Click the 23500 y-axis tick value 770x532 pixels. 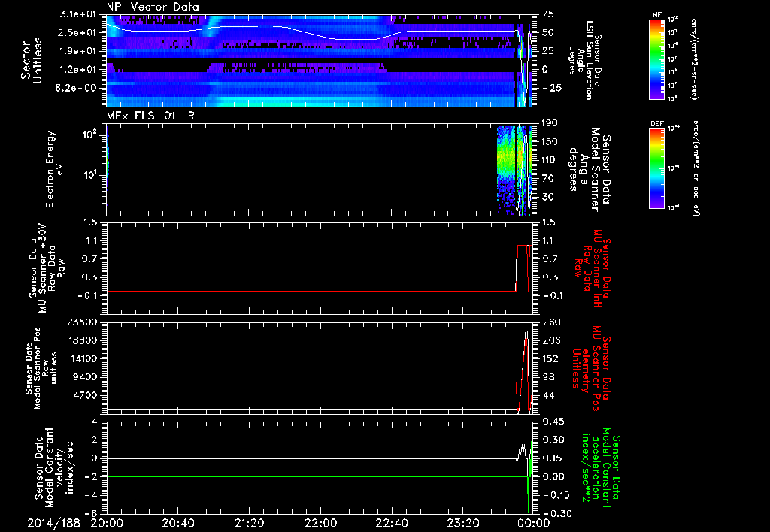coord(83,322)
